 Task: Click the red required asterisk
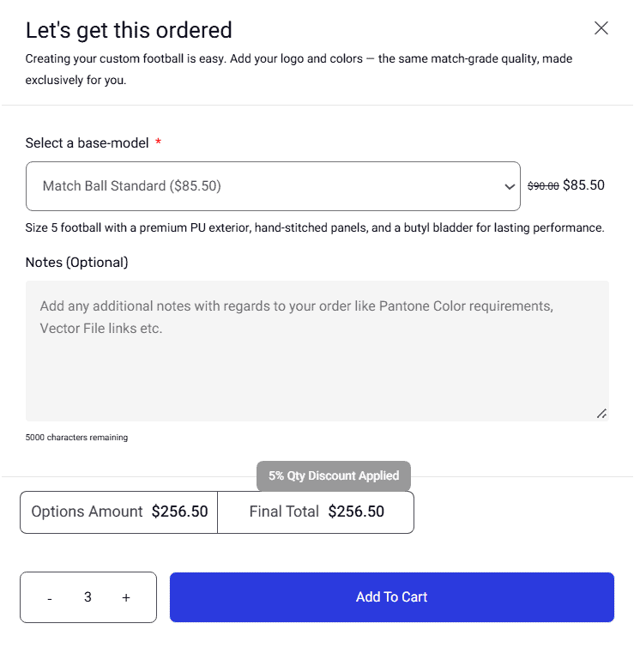pos(159,142)
